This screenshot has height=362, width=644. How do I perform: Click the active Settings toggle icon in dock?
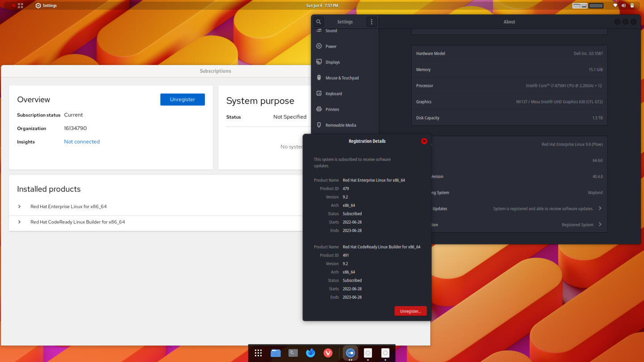[x=350, y=353]
